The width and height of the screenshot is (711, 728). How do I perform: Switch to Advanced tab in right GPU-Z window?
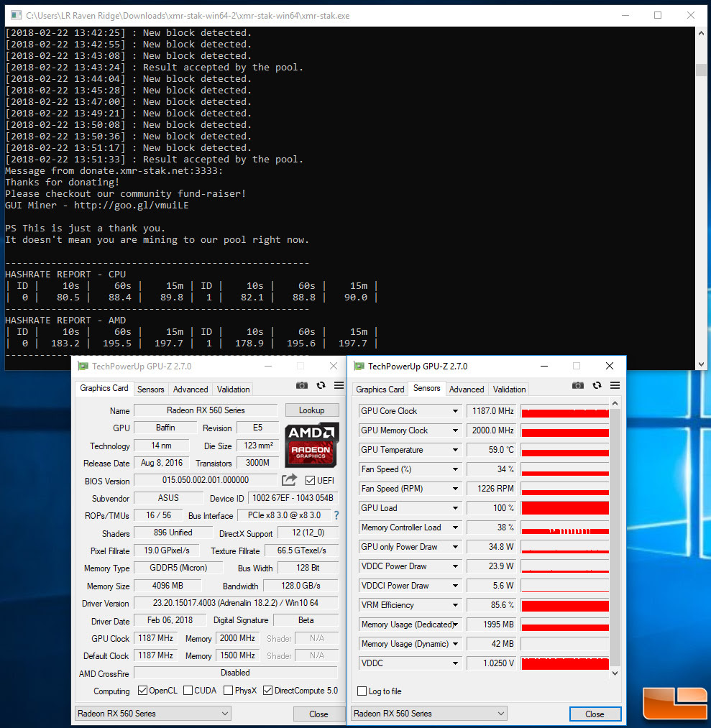click(467, 390)
